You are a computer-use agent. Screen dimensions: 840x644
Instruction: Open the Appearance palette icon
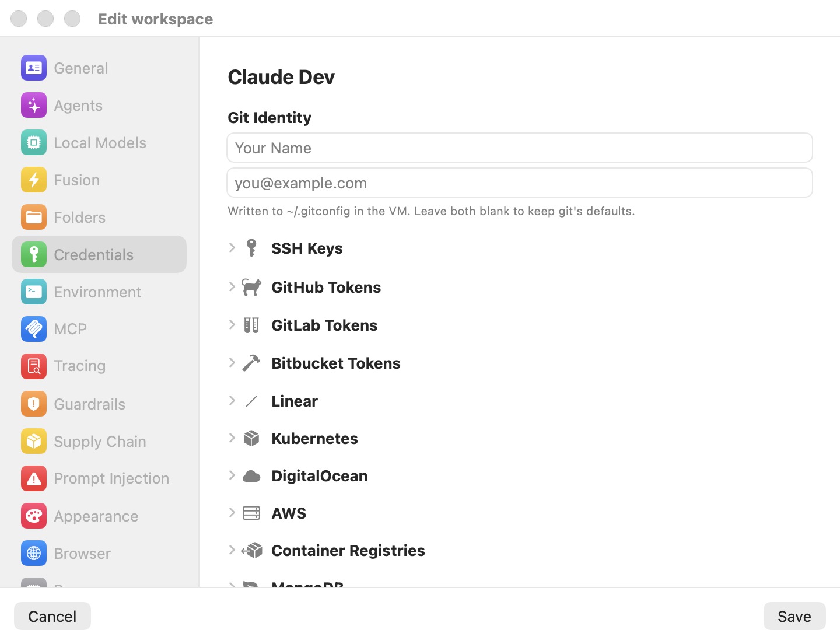coord(34,516)
